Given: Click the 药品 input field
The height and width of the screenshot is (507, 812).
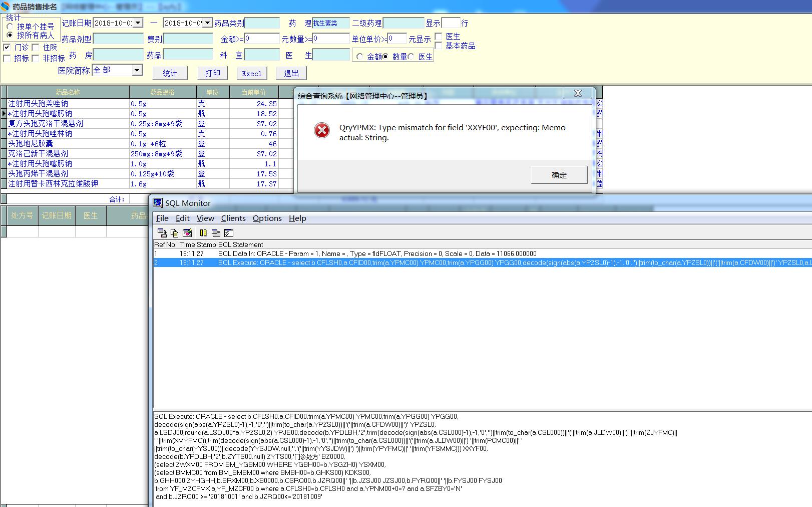Looking at the screenshot, I should click(x=188, y=55).
